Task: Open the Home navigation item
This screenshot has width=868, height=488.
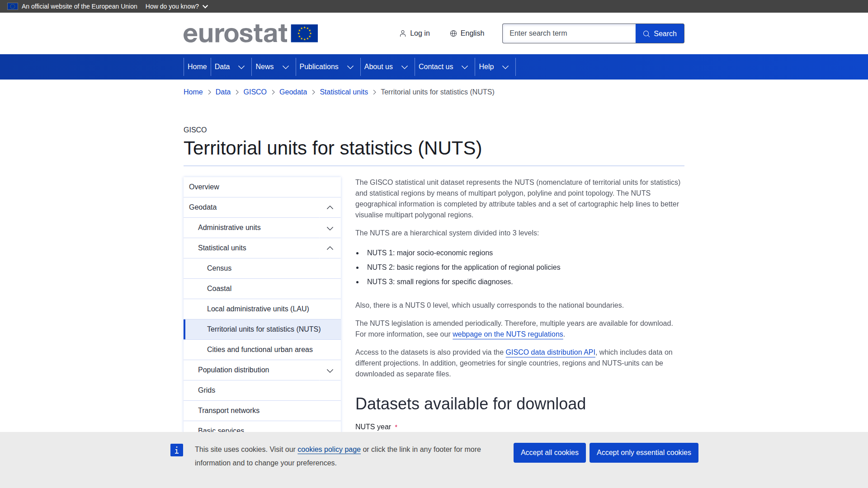Action: (197, 67)
